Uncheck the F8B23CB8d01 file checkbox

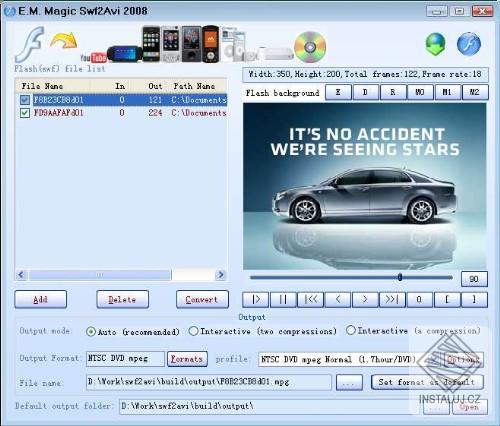[x=25, y=100]
